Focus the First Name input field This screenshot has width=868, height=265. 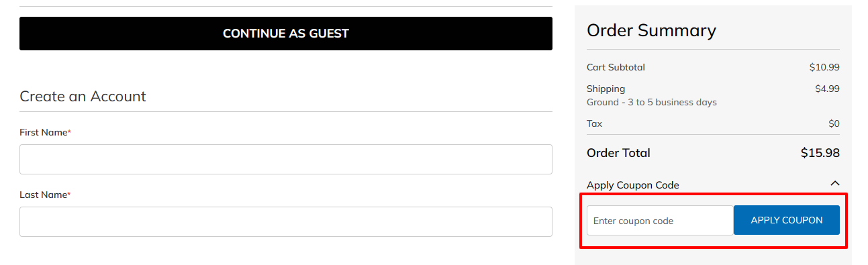coord(286,159)
